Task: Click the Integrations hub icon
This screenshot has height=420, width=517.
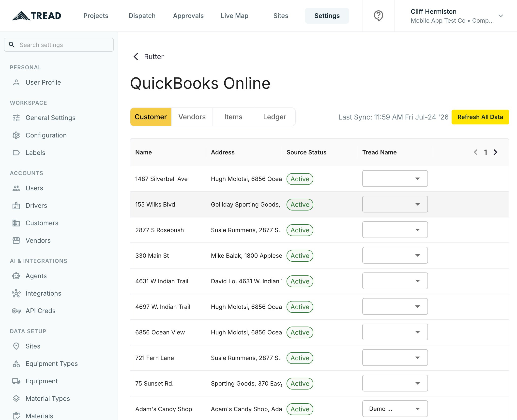Action: (x=16, y=293)
